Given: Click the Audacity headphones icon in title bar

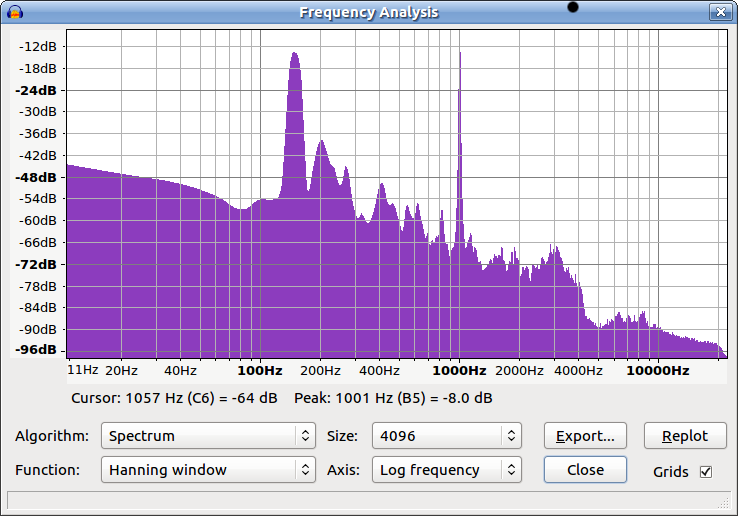Looking at the screenshot, I should tap(15, 12).
